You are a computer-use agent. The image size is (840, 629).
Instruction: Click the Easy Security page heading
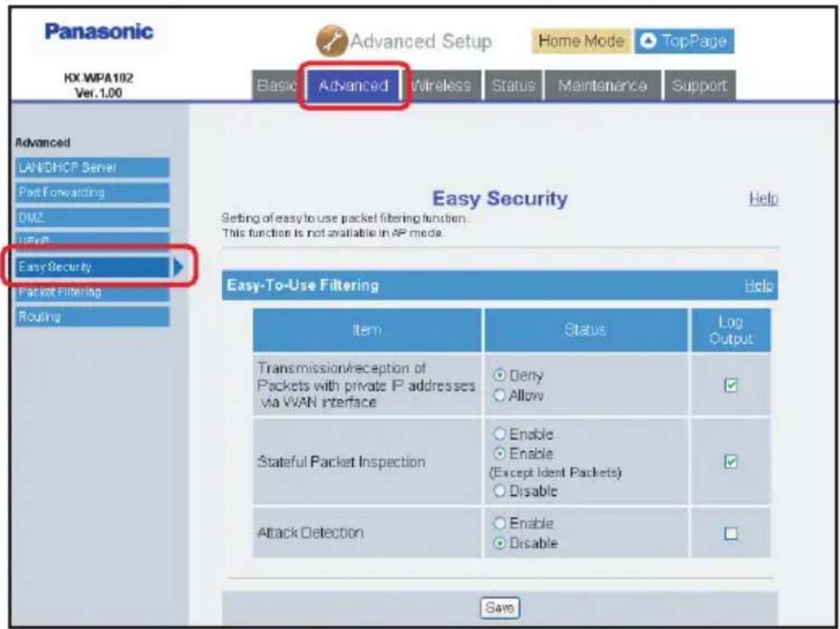coord(499,199)
